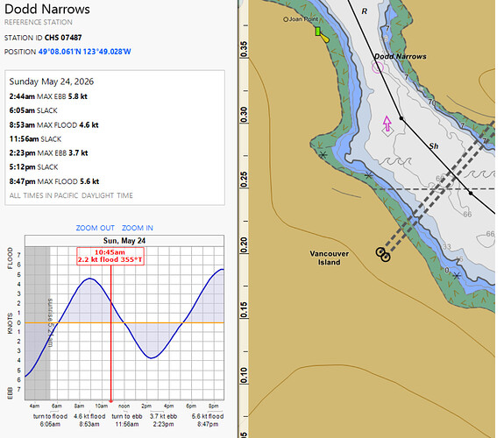
Task: Select the overfalls wave symbol in channel
Action: pyautogui.click(x=396, y=160)
